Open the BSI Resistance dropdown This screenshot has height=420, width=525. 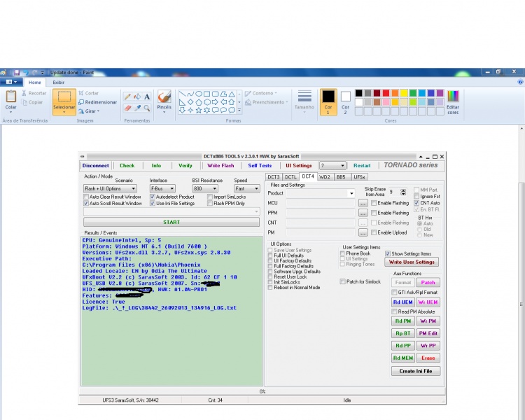pos(205,188)
